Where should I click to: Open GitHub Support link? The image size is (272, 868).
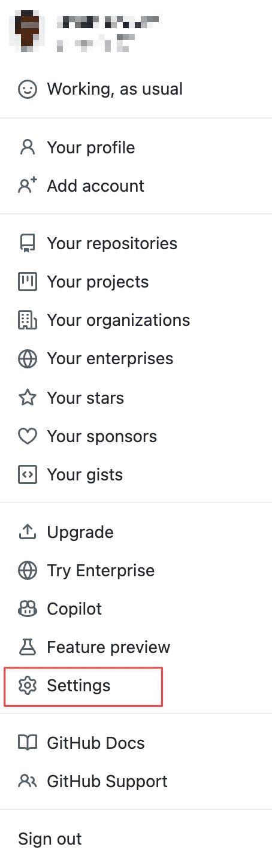point(136,781)
